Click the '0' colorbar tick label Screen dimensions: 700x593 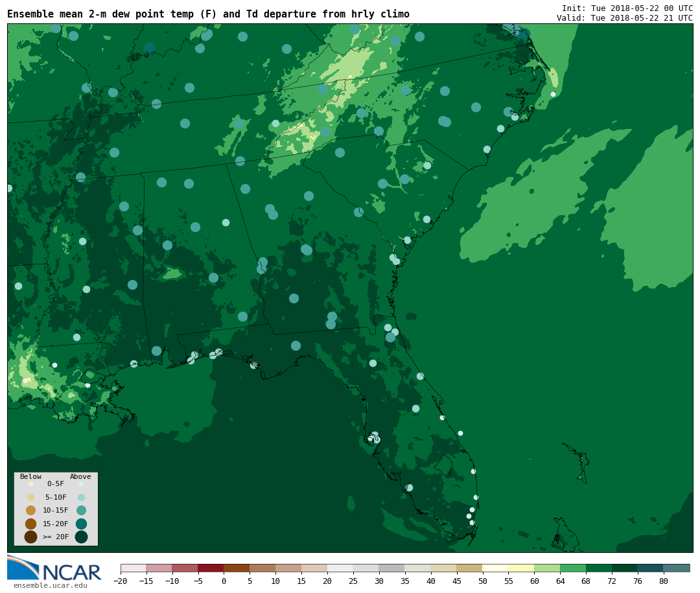pyautogui.click(x=224, y=581)
